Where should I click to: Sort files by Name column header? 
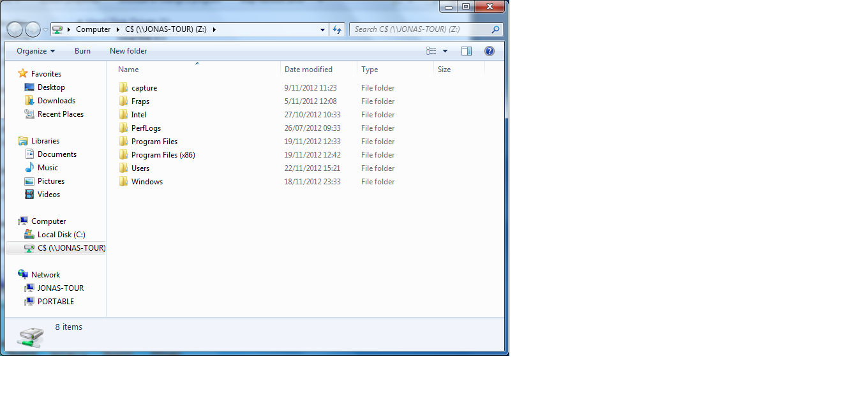coord(128,70)
